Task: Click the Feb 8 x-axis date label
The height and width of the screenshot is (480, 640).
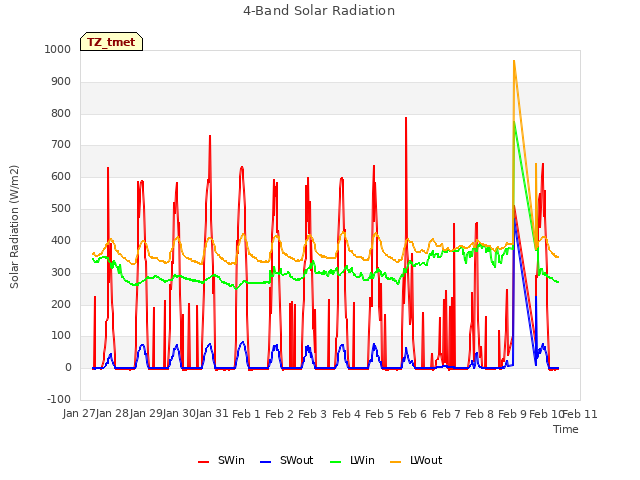Action: pos(479,414)
